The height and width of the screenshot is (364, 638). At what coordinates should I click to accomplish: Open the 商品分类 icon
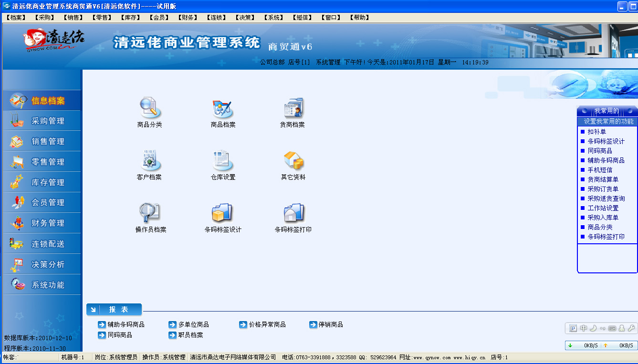point(150,109)
